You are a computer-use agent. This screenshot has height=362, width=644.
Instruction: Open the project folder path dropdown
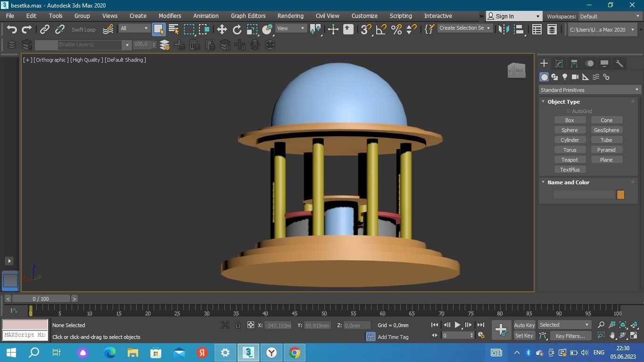602,29
